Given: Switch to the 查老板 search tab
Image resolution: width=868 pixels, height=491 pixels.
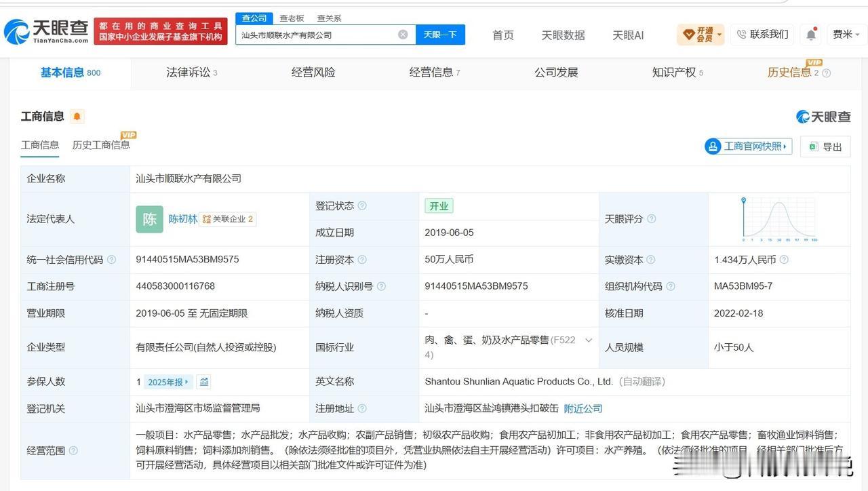Looking at the screenshot, I should (292, 18).
